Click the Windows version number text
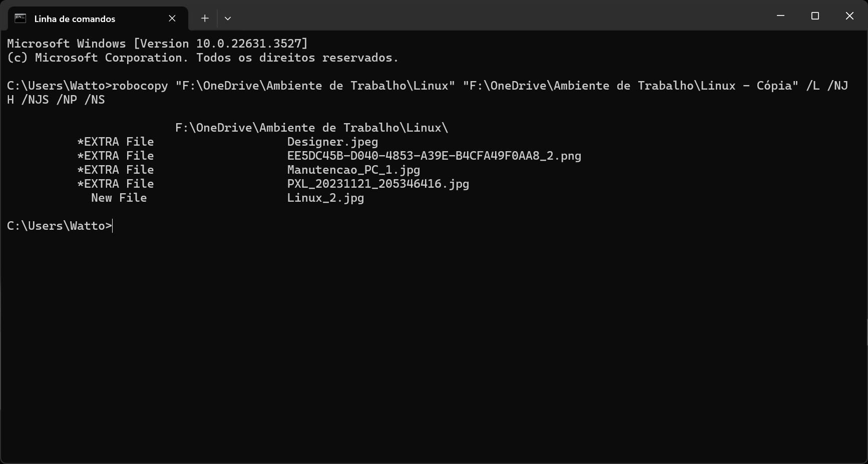 pos(251,44)
